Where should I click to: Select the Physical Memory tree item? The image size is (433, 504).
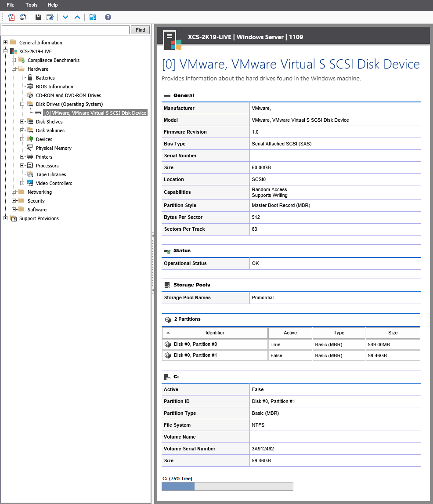[54, 148]
